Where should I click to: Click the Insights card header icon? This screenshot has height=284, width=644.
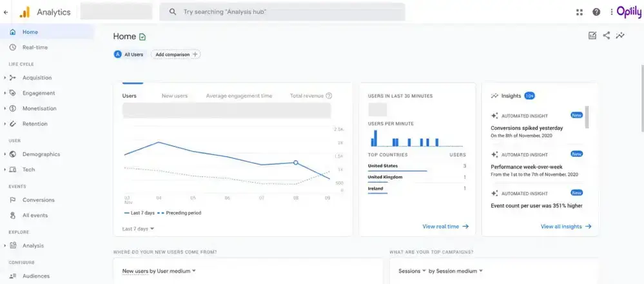click(x=494, y=96)
